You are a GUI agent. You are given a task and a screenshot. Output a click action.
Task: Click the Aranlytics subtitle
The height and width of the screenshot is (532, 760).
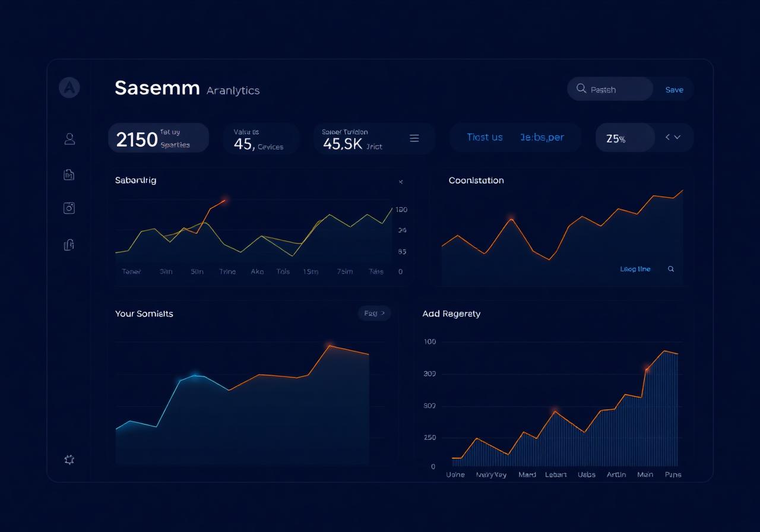(233, 91)
